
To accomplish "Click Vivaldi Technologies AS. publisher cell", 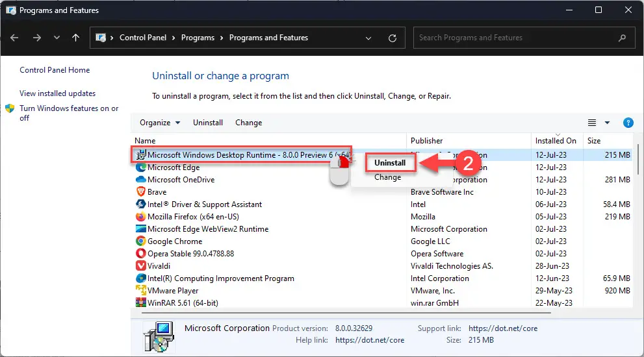I will pos(452,266).
